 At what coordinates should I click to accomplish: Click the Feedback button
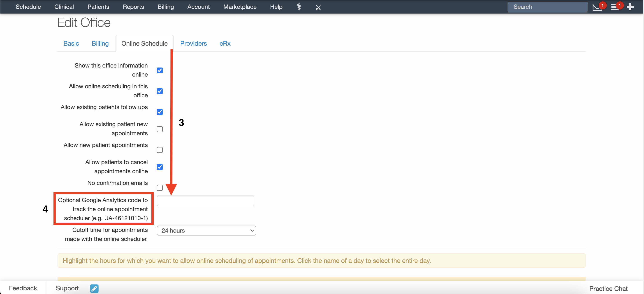(23, 288)
